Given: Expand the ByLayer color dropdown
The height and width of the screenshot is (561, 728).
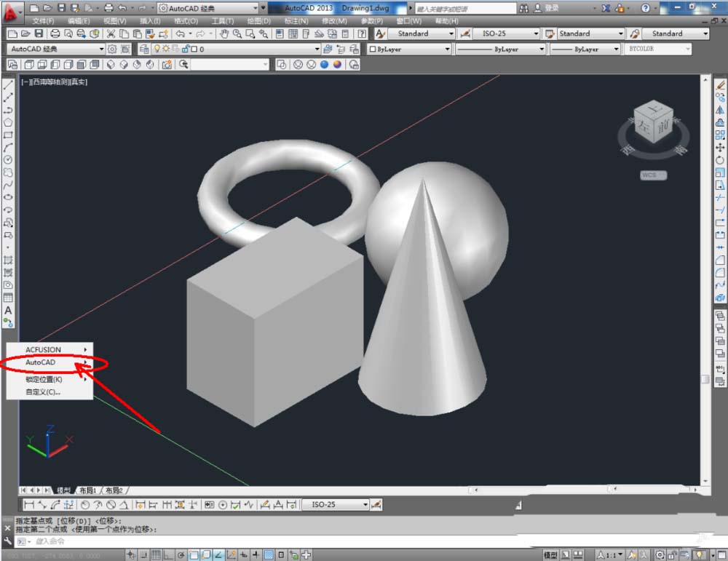Looking at the screenshot, I should pyautogui.click(x=409, y=49).
